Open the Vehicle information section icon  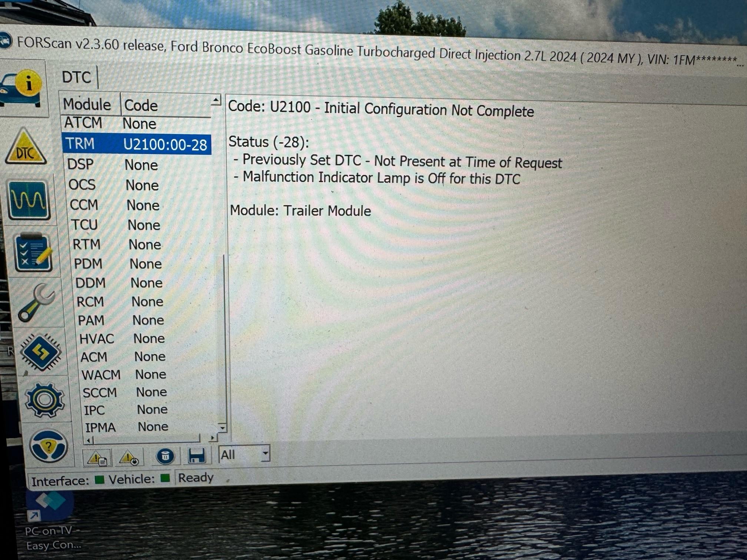[x=21, y=88]
